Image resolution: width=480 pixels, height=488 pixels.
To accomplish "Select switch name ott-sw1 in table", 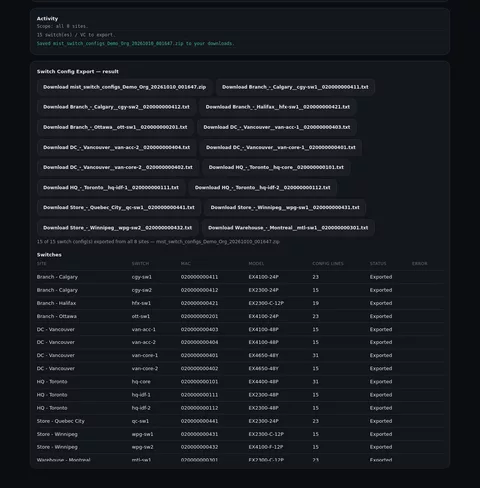I will click(141, 316).
